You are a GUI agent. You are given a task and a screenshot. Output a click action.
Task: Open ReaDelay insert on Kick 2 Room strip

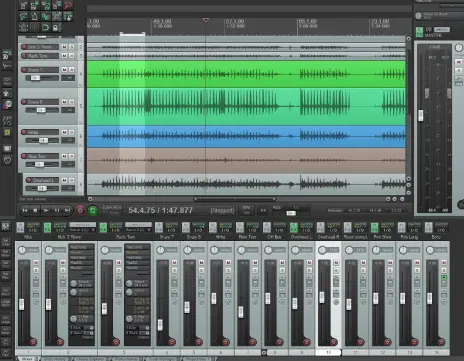point(82,258)
